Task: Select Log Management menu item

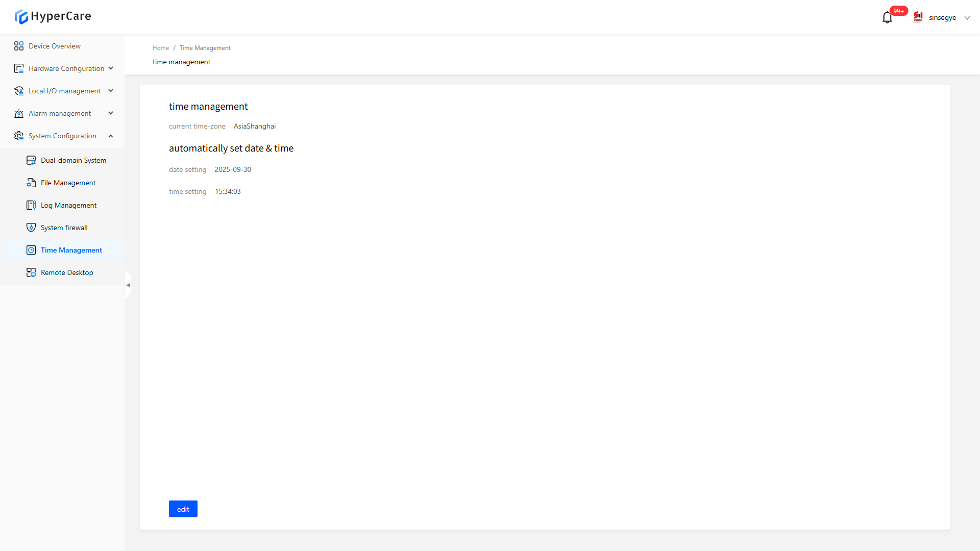Action: (68, 205)
